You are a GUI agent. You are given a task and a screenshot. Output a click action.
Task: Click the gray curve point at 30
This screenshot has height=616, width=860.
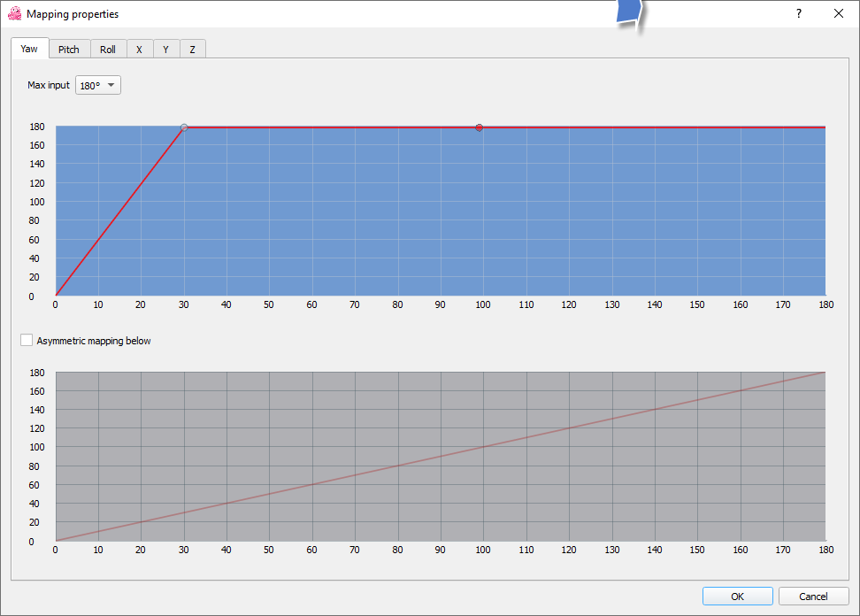[x=184, y=127]
